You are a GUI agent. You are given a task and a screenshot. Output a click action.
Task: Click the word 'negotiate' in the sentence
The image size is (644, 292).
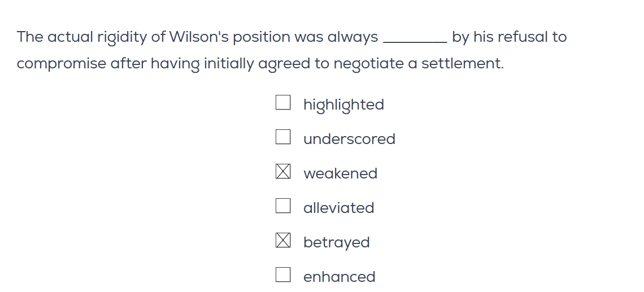click(368, 64)
